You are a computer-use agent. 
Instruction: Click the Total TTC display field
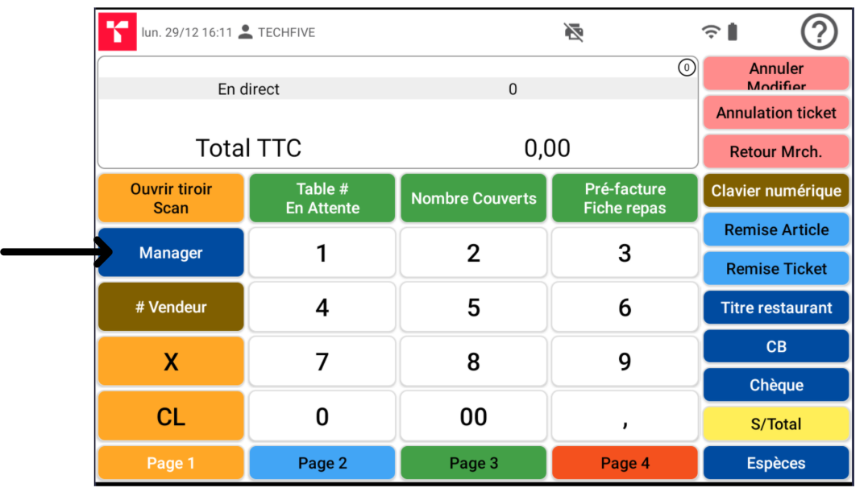[x=398, y=148]
